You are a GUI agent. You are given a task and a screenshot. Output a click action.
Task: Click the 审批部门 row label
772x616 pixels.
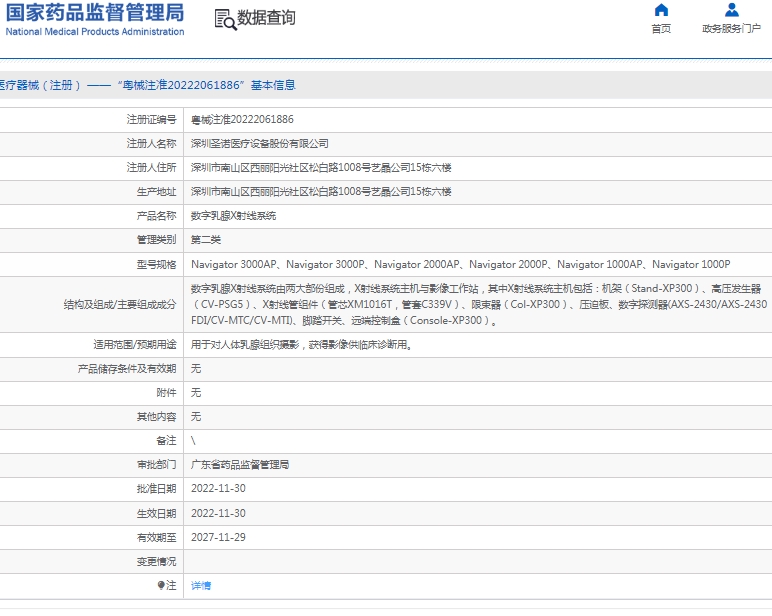pos(156,465)
